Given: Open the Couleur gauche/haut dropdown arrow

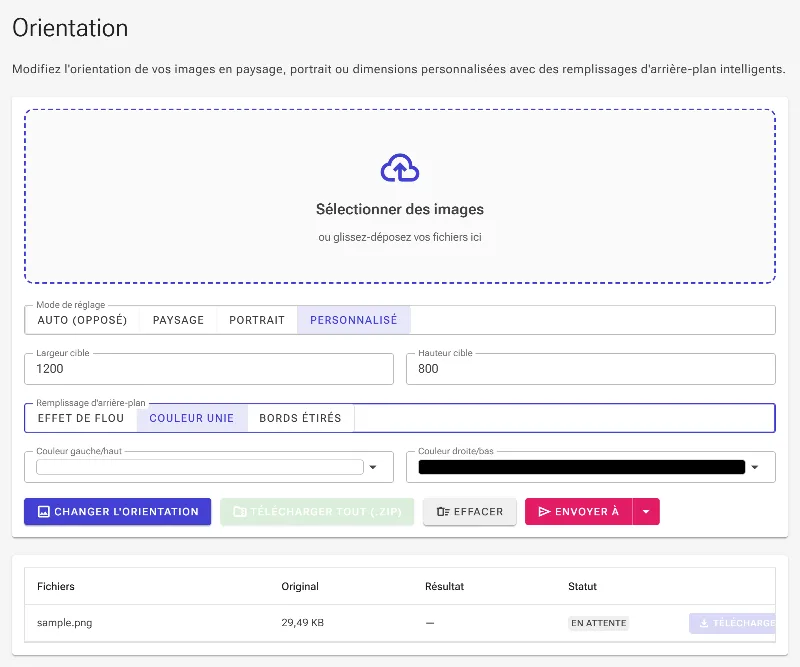Looking at the screenshot, I should tap(373, 467).
